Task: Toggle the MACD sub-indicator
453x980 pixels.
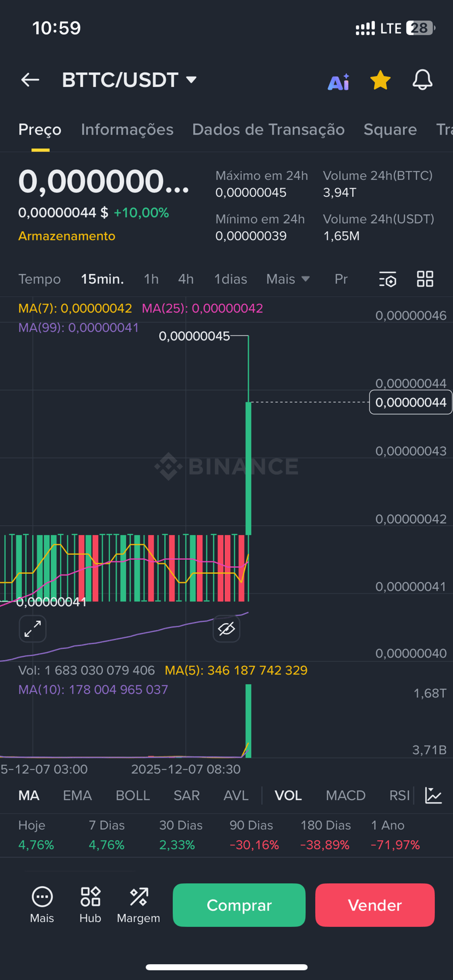Action: click(x=346, y=796)
